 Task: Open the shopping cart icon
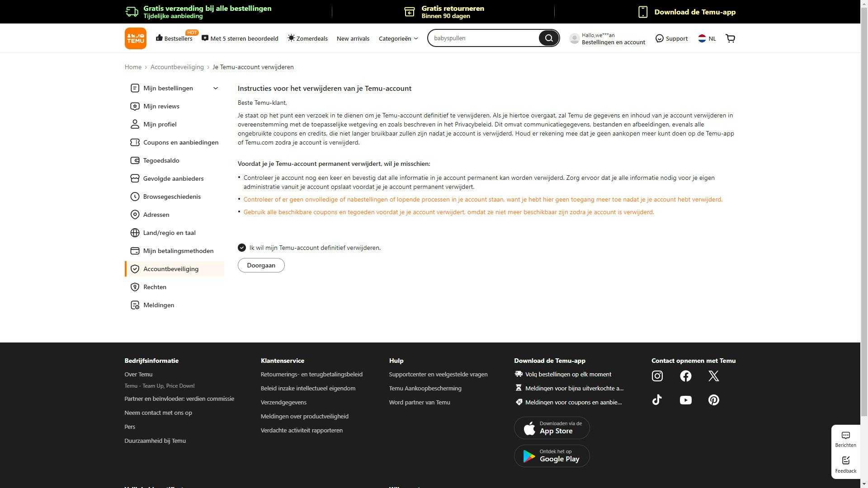(730, 38)
